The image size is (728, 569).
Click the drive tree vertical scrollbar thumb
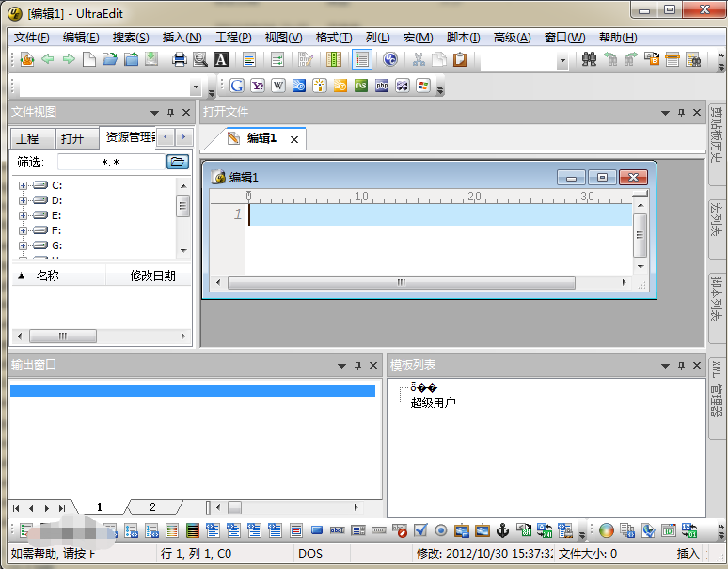182,206
